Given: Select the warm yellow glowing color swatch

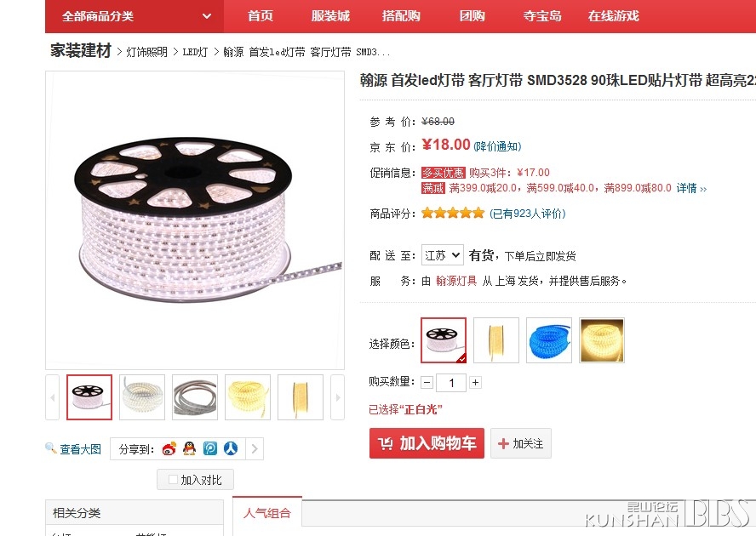Looking at the screenshot, I should [602, 340].
